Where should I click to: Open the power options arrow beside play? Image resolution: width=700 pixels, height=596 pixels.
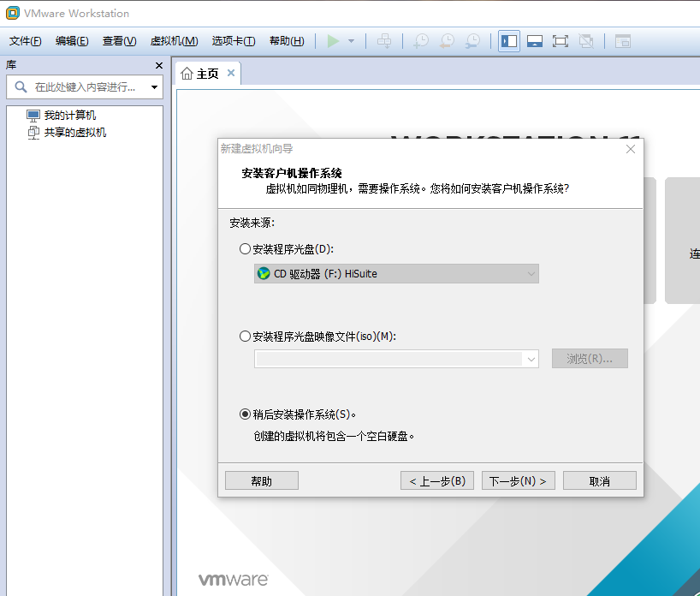352,41
